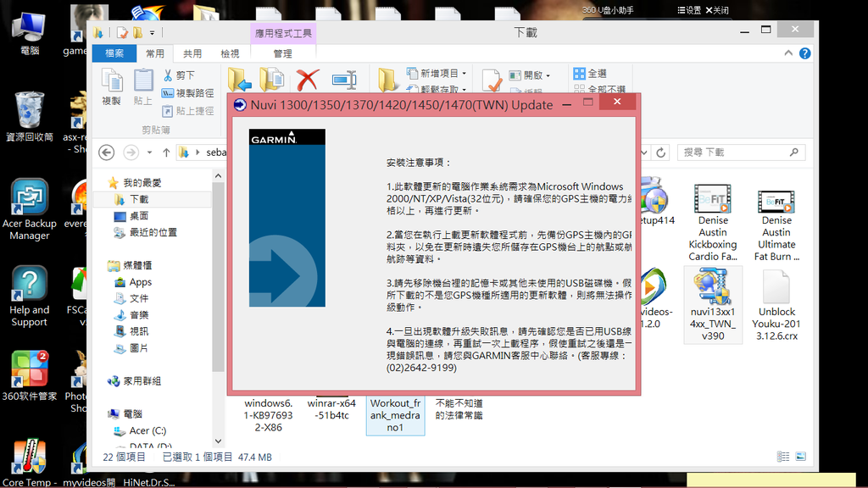Click the Help and Support desktop icon
The image size is (868, 488).
pos(30,296)
